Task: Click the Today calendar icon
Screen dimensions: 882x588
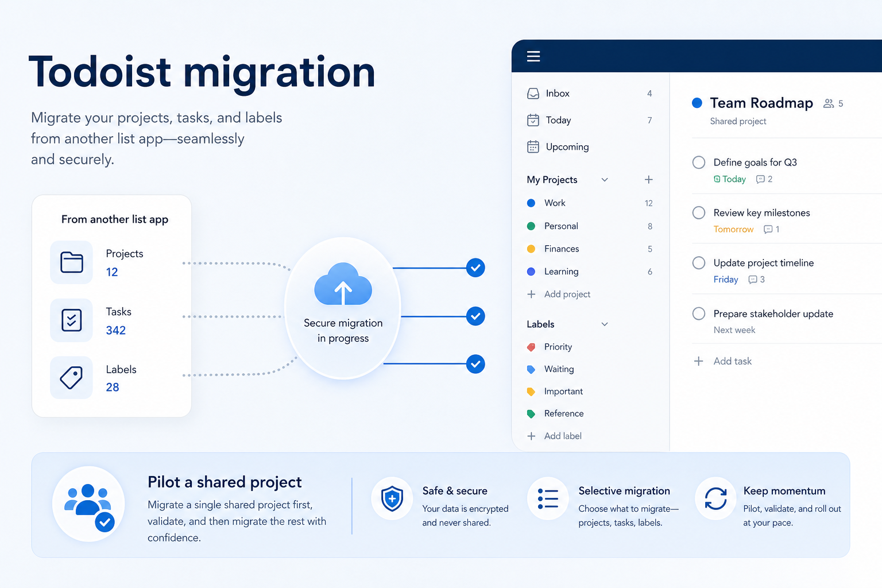Action: pyautogui.click(x=533, y=120)
